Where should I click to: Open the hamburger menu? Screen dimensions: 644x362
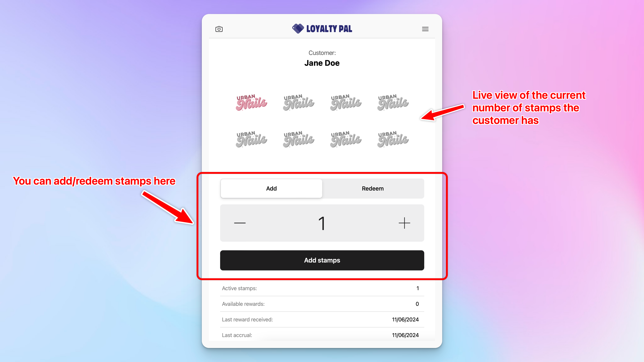425,29
